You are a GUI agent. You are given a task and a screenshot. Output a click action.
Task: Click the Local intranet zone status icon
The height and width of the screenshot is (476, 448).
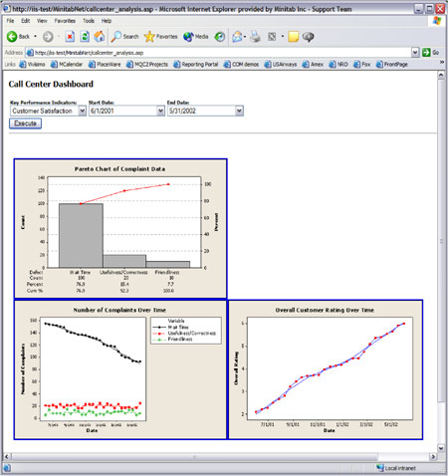tap(380, 468)
